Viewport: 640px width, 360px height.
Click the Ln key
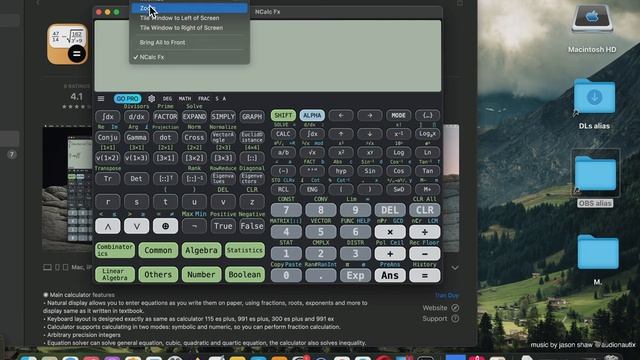coord(427,152)
